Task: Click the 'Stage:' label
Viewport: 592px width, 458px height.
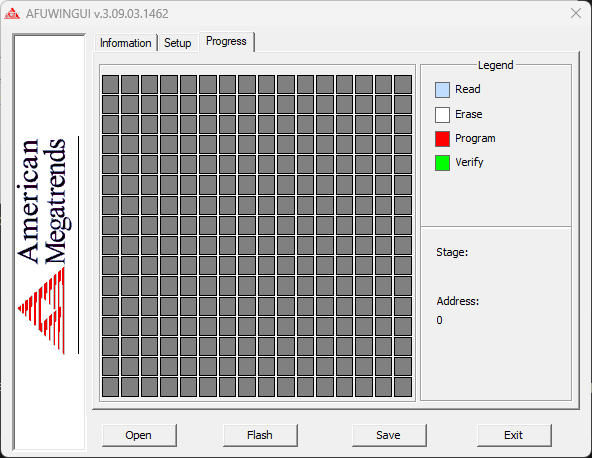Action: point(452,252)
